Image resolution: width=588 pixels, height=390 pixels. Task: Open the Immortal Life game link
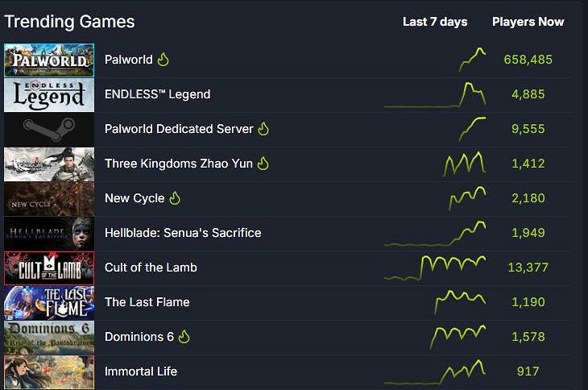(x=141, y=371)
